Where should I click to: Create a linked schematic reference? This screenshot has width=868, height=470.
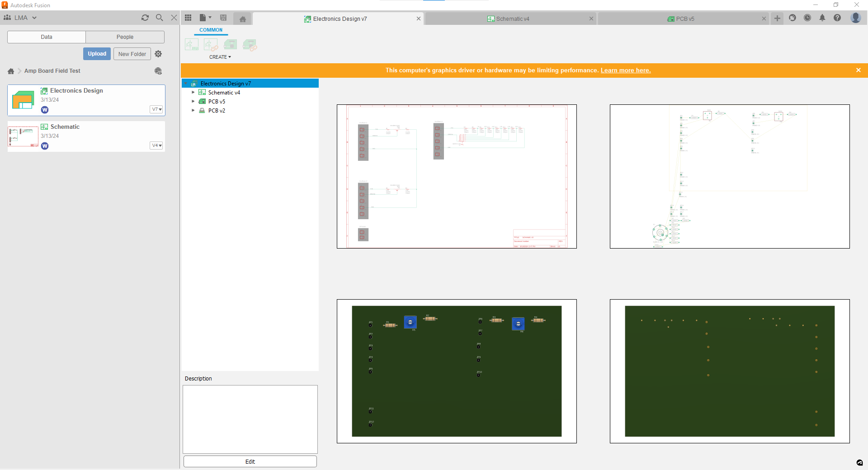point(211,44)
